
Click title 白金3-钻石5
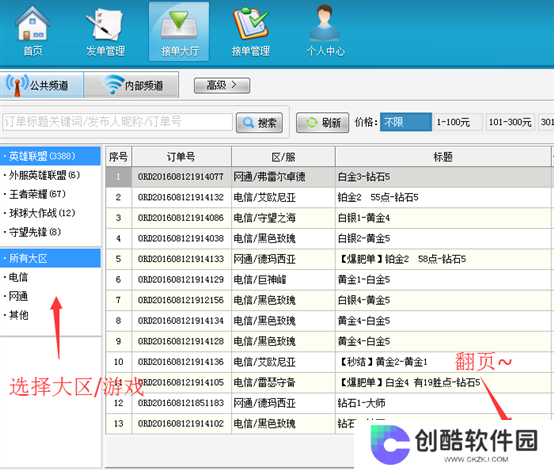point(364,177)
